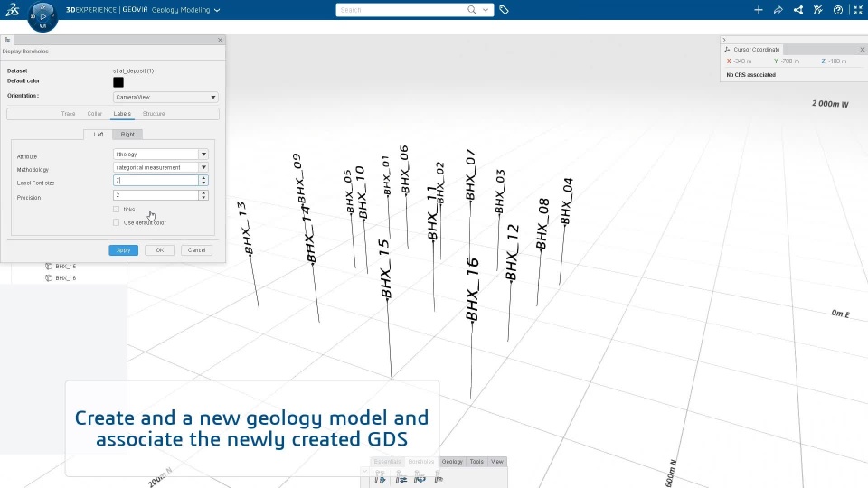Click the plus add icon in top bar
868x488 pixels.
point(759,10)
